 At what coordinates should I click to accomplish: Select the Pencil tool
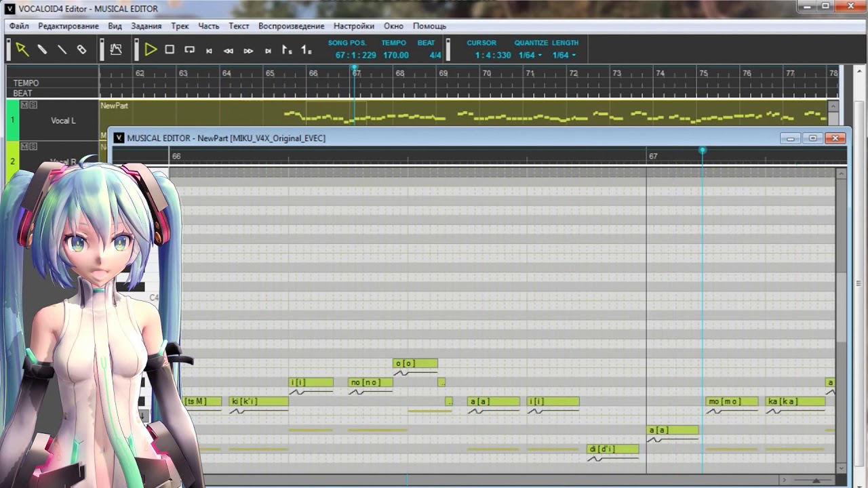42,49
